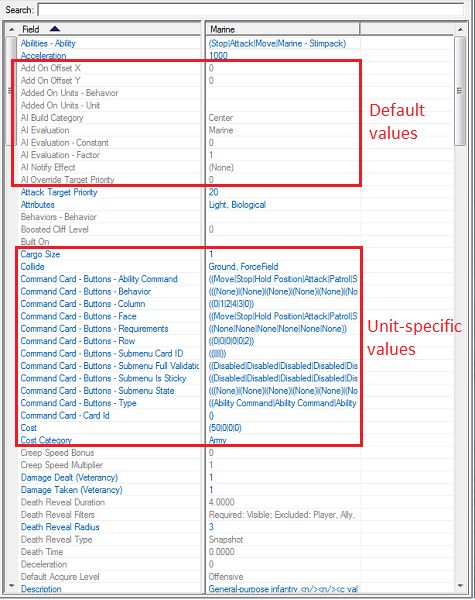This screenshot has height=600, width=475.
Task: Click left panel scroll up arrow
Action: 12,29
